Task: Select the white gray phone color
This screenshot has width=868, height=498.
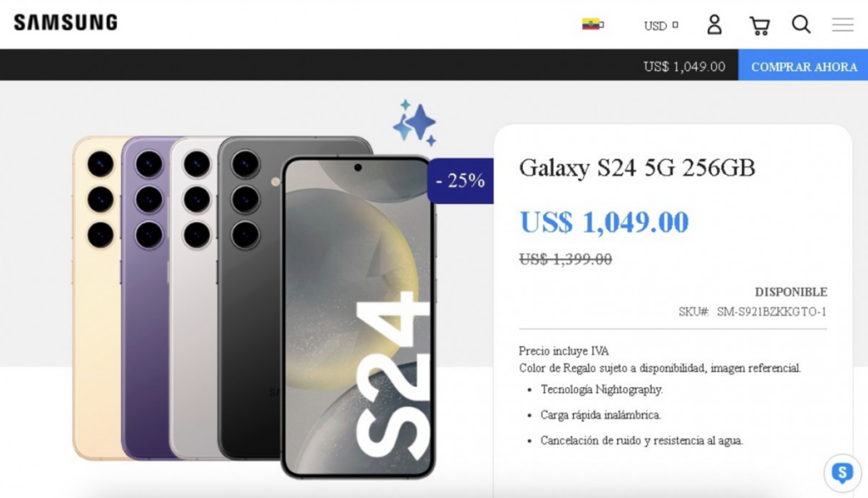Action: coord(194,299)
